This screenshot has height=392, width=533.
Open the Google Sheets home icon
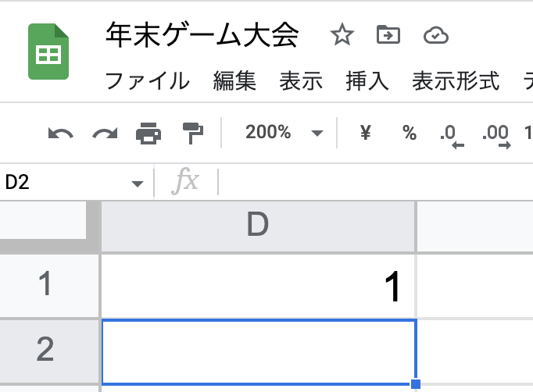48,52
